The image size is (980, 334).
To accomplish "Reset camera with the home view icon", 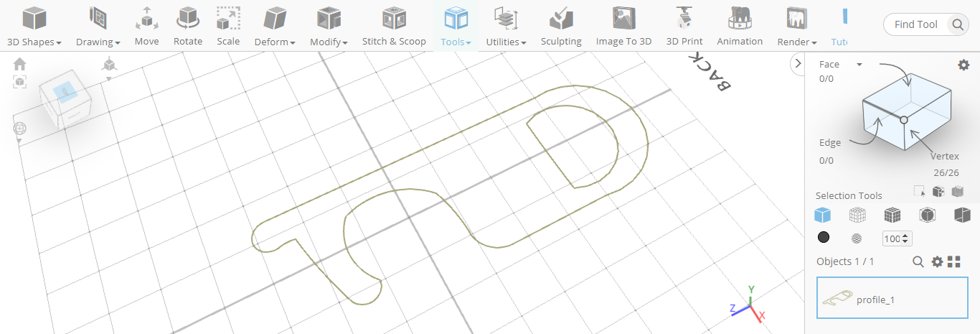I will click(20, 64).
